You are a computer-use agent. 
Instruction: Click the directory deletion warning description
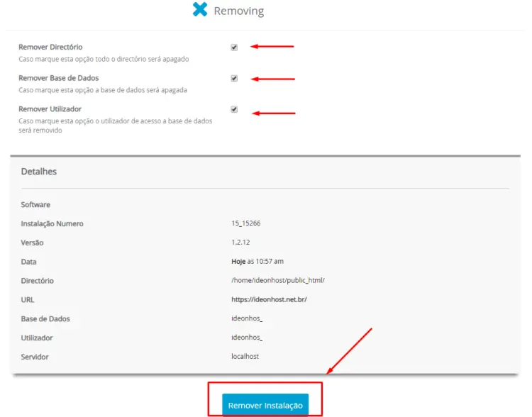pos(104,60)
